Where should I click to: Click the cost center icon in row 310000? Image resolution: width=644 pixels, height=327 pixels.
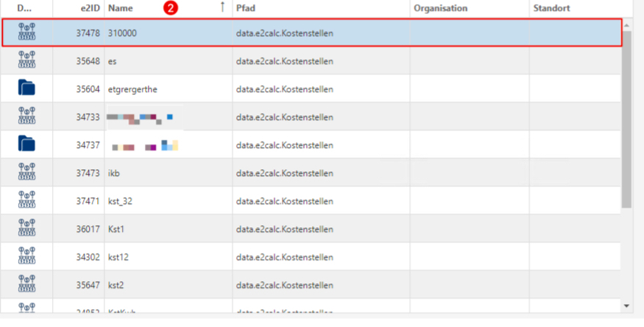tap(26, 33)
